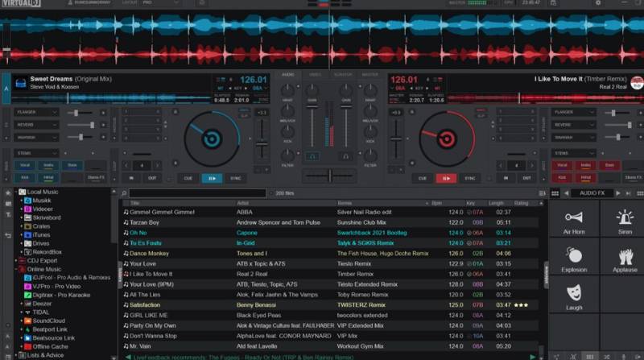This screenshot has height=360, width=644.
Task: Click the left channel volume fader
Action: [x=312, y=107]
